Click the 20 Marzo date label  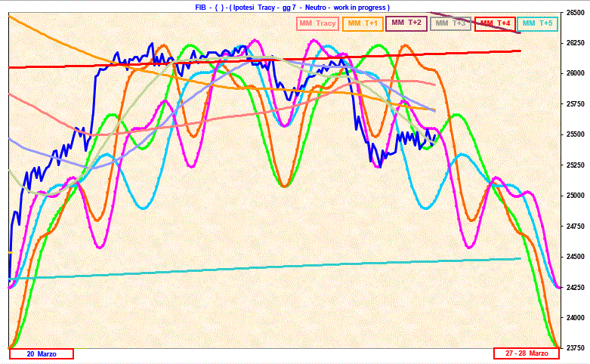[x=42, y=354]
